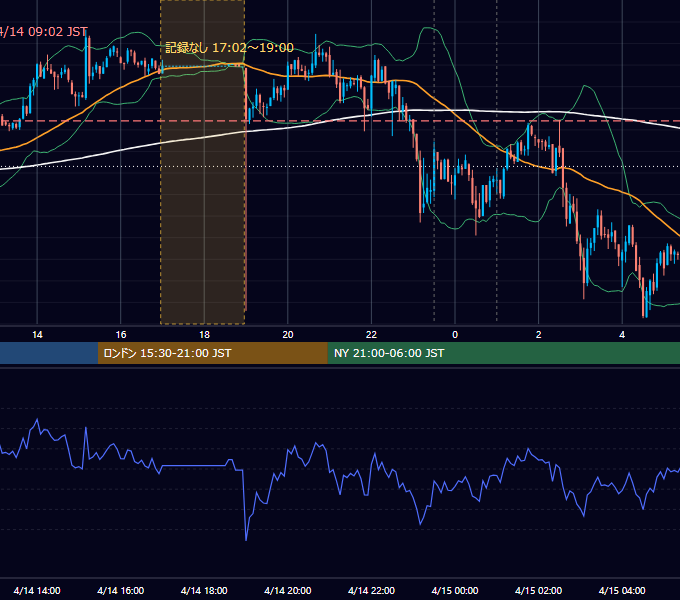Select the NY 21:00-06:00 JST session bar
The height and width of the screenshot is (600, 680).
tap(503, 353)
